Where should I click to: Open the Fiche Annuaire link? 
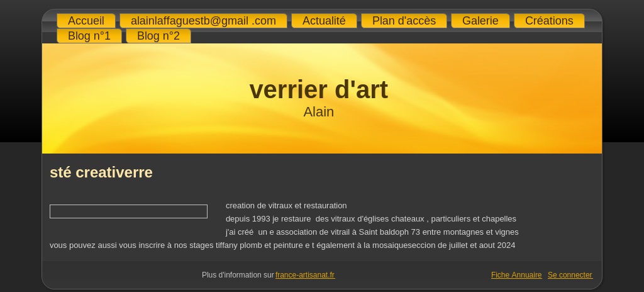pyautogui.click(x=516, y=275)
